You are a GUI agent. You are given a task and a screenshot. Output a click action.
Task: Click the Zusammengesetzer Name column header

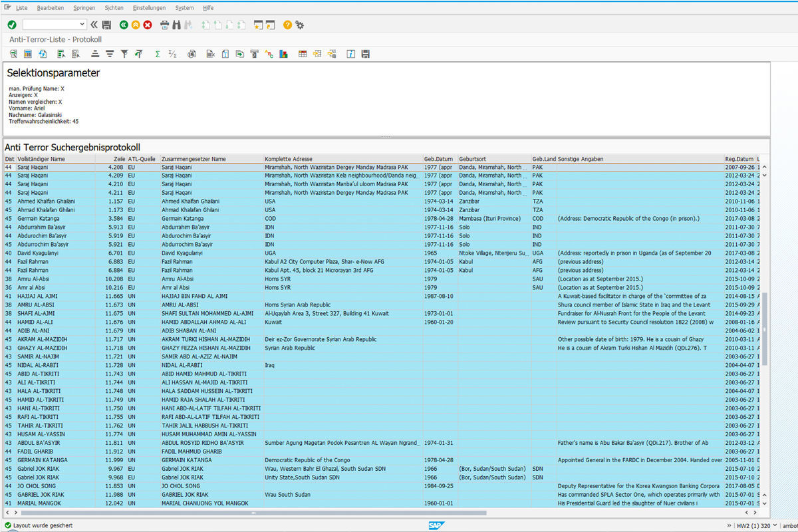(211, 159)
